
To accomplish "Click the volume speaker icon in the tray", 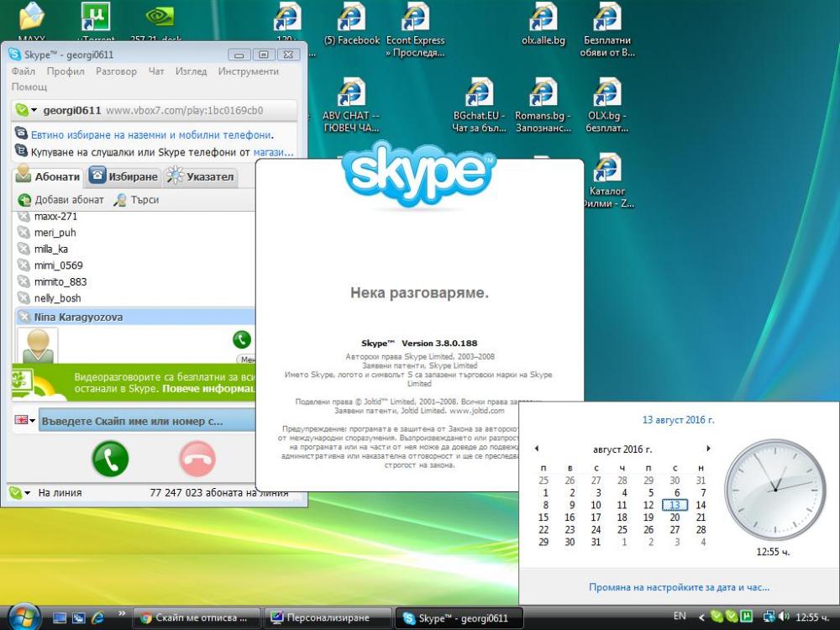I will 784,617.
